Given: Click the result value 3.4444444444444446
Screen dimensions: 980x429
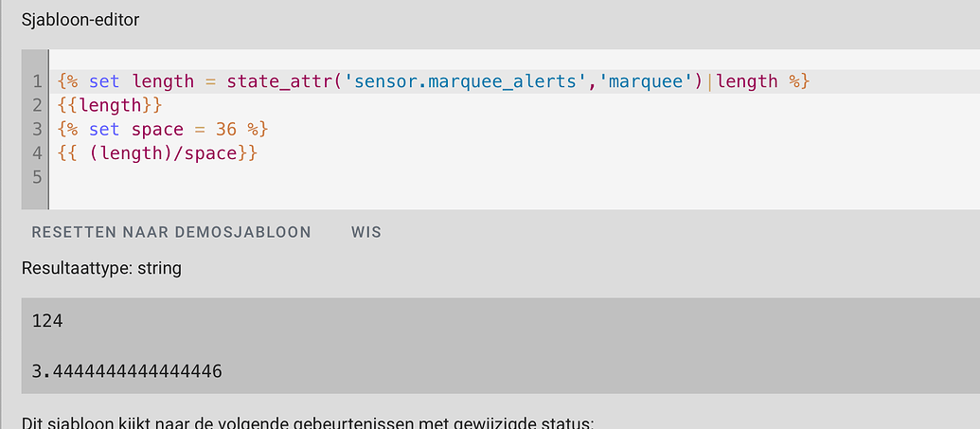Looking at the screenshot, I should (127, 370).
